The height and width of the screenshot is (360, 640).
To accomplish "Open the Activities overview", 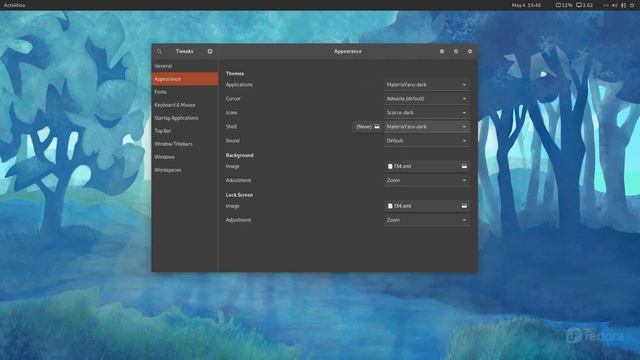I will click(14, 5).
